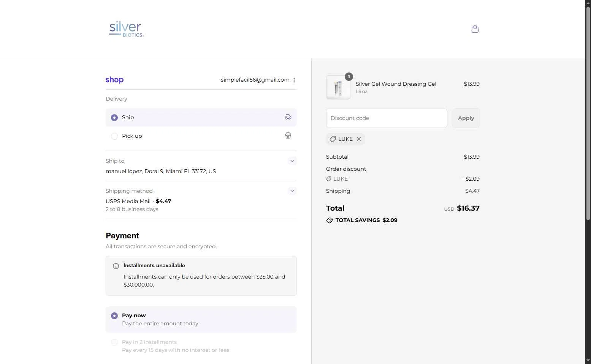Expand the Ship to address section
The height and width of the screenshot is (364, 591).
292,161
